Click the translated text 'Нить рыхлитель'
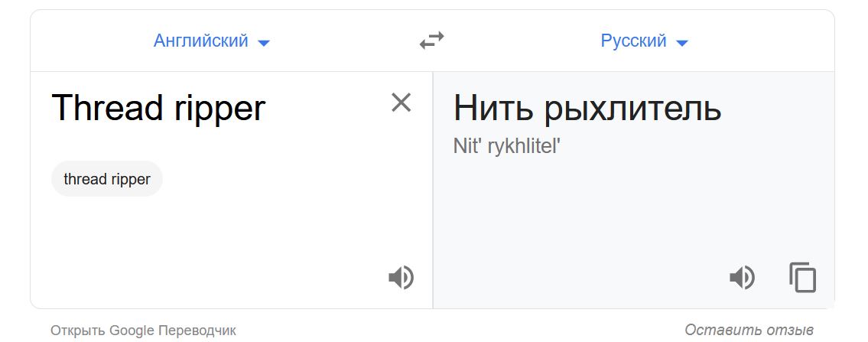This screenshot has width=868, height=342. (587, 109)
